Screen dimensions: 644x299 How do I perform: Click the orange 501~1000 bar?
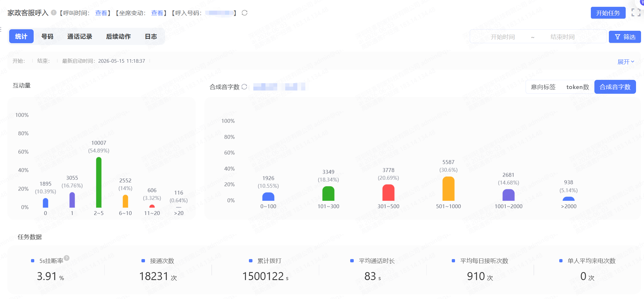(x=448, y=189)
